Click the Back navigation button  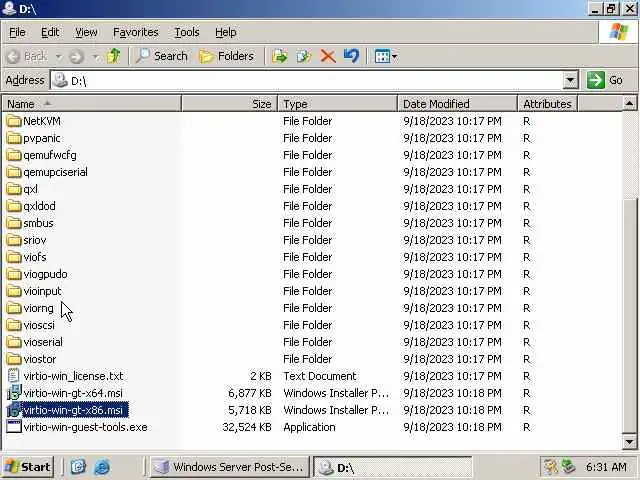(28, 56)
